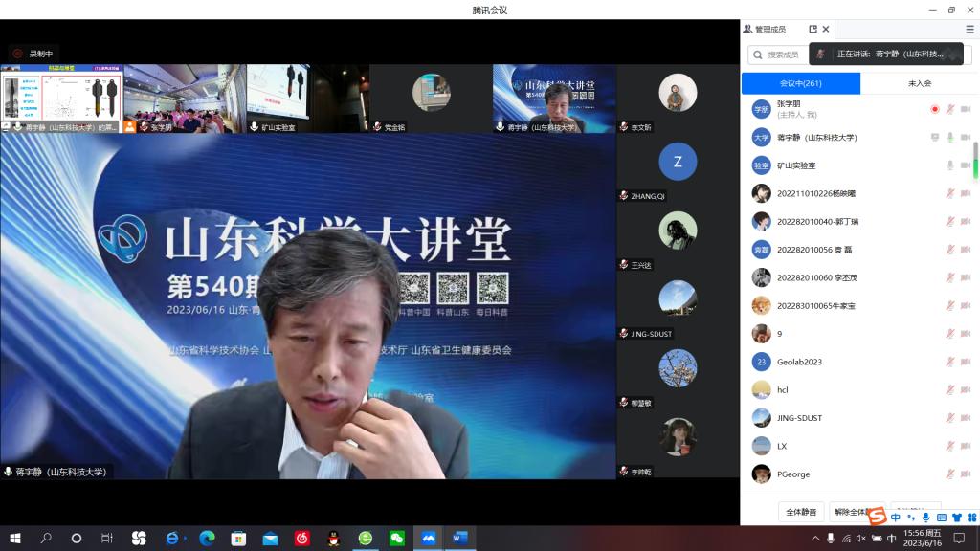Image resolution: width=980 pixels, height=551 pixels.
Task: Click the member list scrollbar
Action: [x=975, y=160]
